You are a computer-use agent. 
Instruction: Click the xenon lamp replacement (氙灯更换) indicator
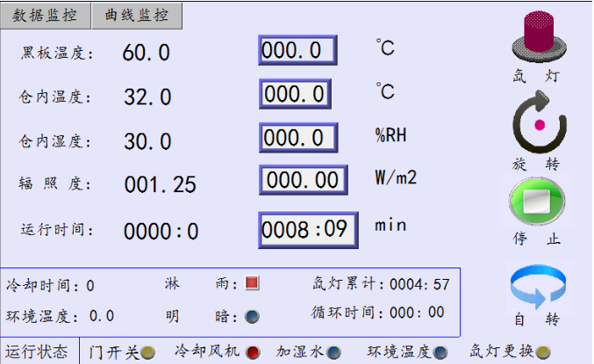(x=544, y=353)
